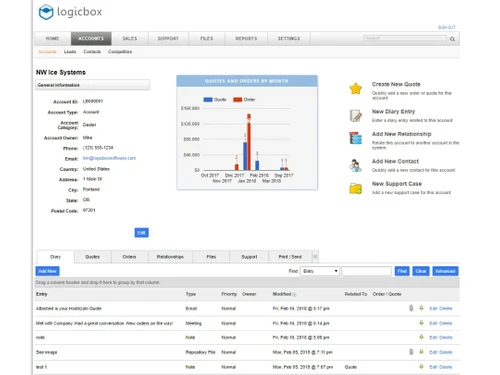Switch to the Diary tab
Image resolution: width=500 pixels, height=375 pixels.
[x=55, y=257]
